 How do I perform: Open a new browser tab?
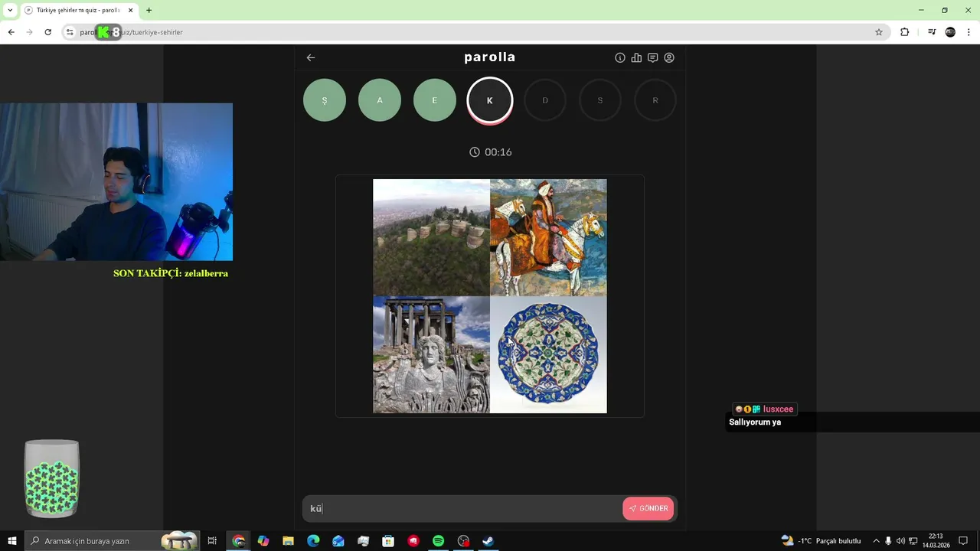(x=149, y=10)
